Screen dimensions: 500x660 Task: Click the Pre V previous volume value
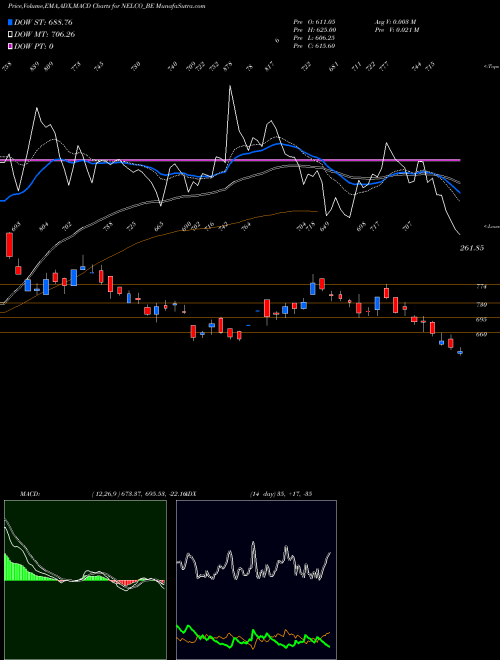coord(396,29)
